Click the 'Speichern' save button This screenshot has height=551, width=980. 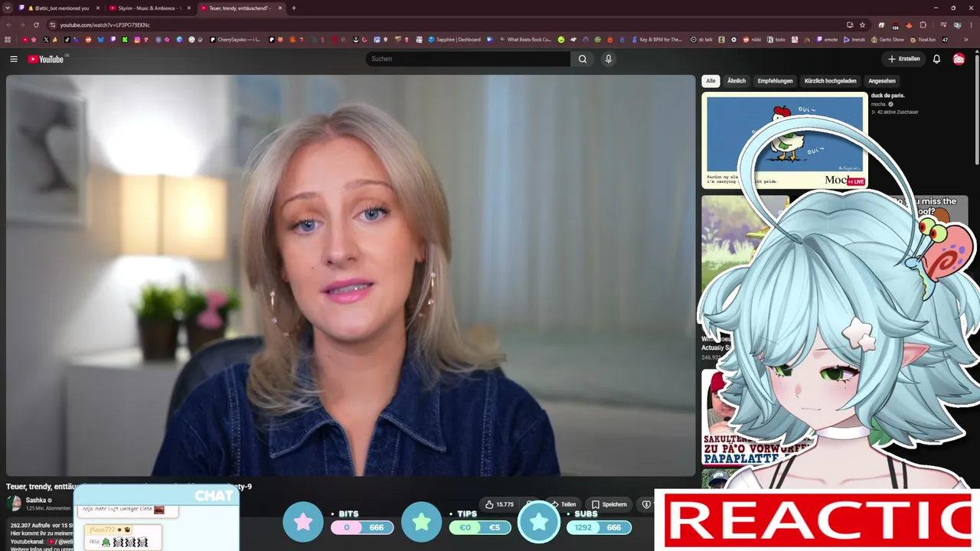point(609,504)
